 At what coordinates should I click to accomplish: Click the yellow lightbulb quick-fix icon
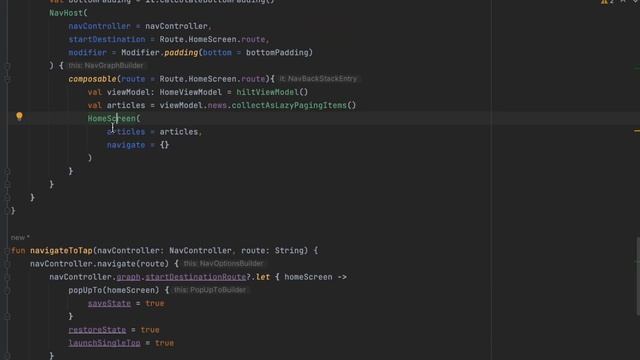coord(19,116)
